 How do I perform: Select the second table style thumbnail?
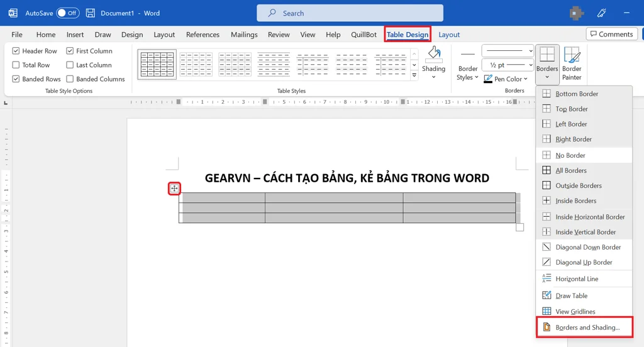196,65
